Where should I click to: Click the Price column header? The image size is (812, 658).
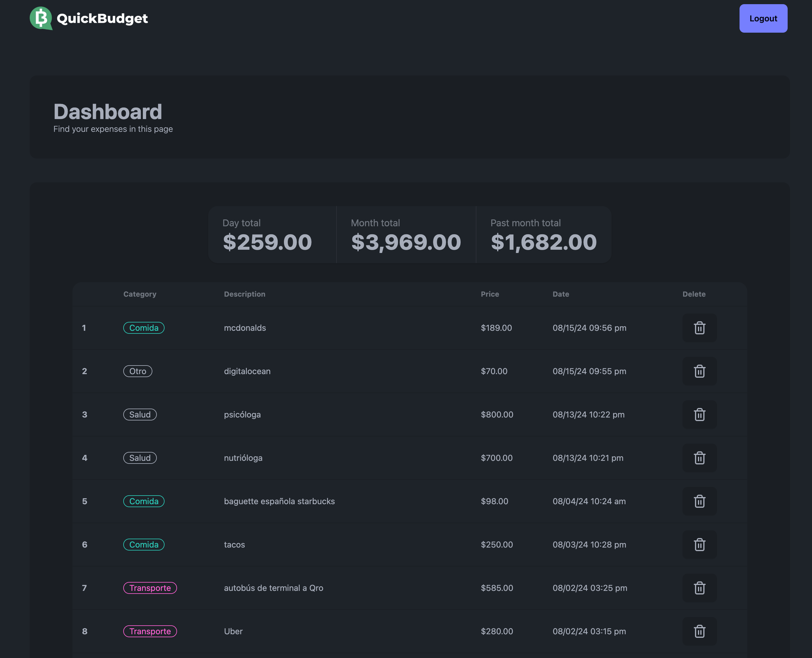pyautogui.click(x=489, y=294)
